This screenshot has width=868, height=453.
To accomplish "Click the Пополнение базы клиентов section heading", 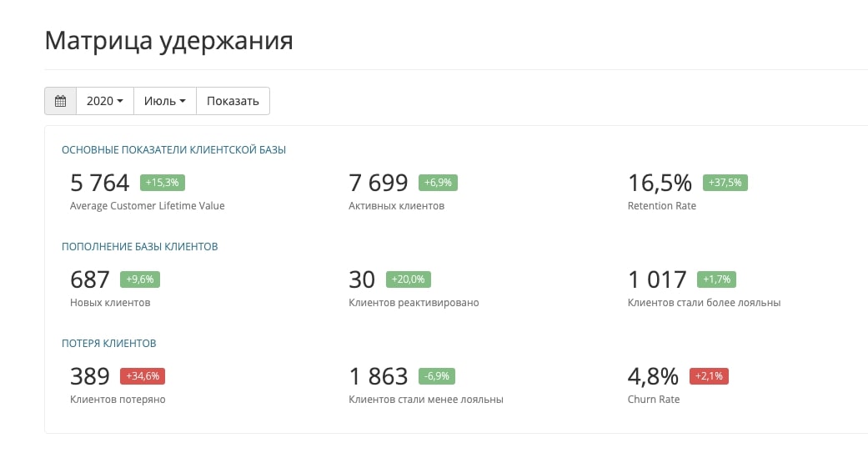I will (140, 247).
